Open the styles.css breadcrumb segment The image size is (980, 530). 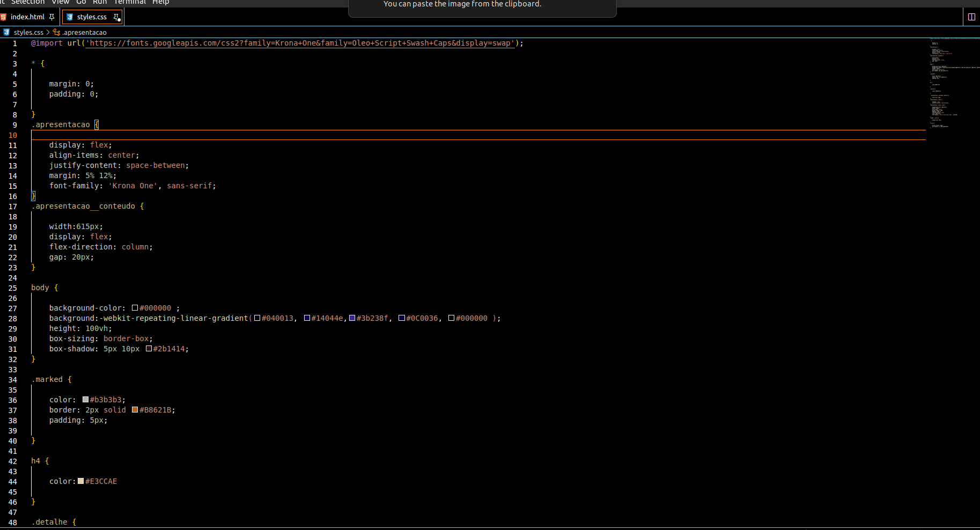coord(28,32)
